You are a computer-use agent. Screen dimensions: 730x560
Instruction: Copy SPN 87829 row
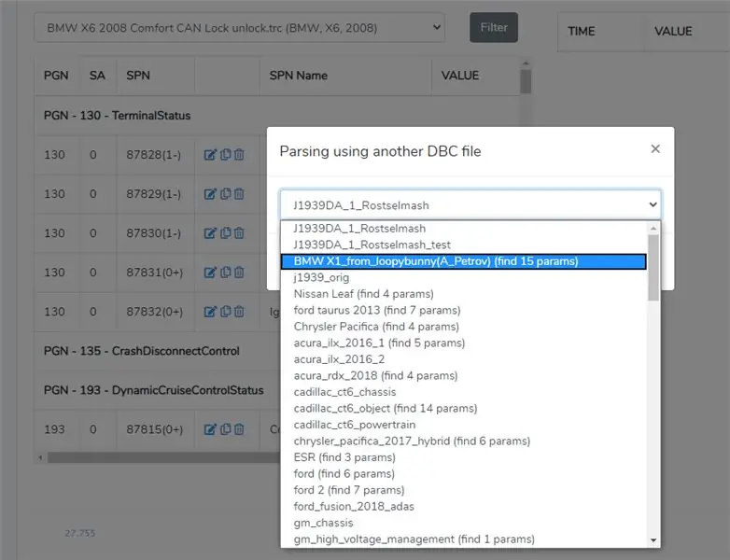(x=225, y=193)
